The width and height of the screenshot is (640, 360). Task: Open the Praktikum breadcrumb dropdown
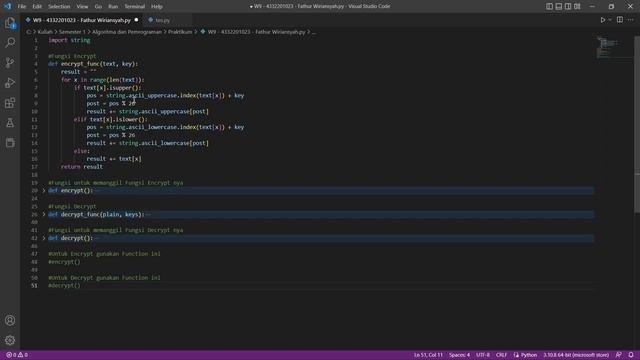tap(180, 32)
